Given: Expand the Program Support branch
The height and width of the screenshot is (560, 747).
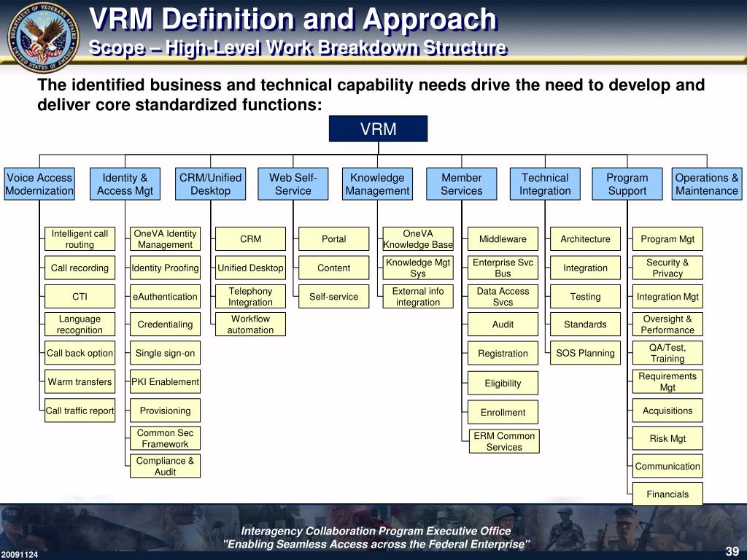Looking at the screenshot, I should click(627, 183).
